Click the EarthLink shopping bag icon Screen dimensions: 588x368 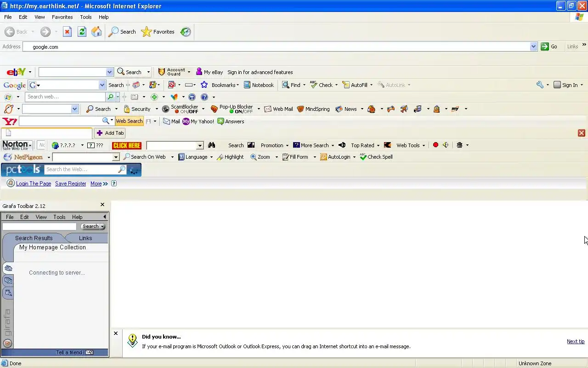pos(437,109)
